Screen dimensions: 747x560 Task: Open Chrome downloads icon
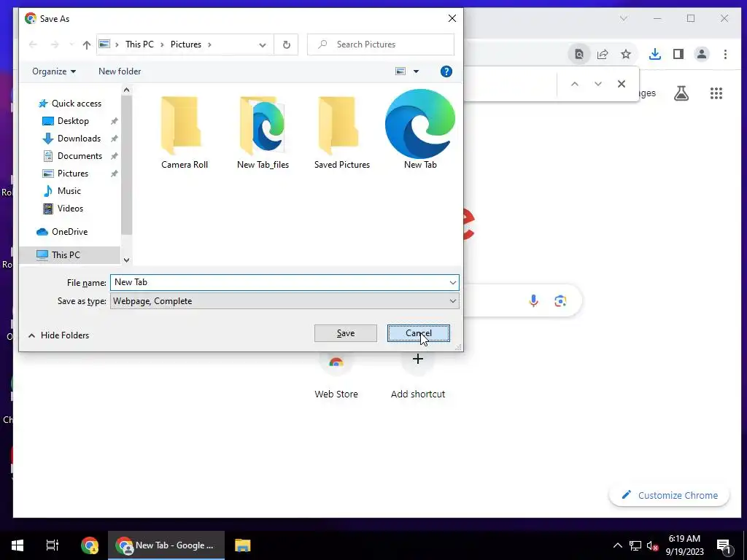click(654, 54)
